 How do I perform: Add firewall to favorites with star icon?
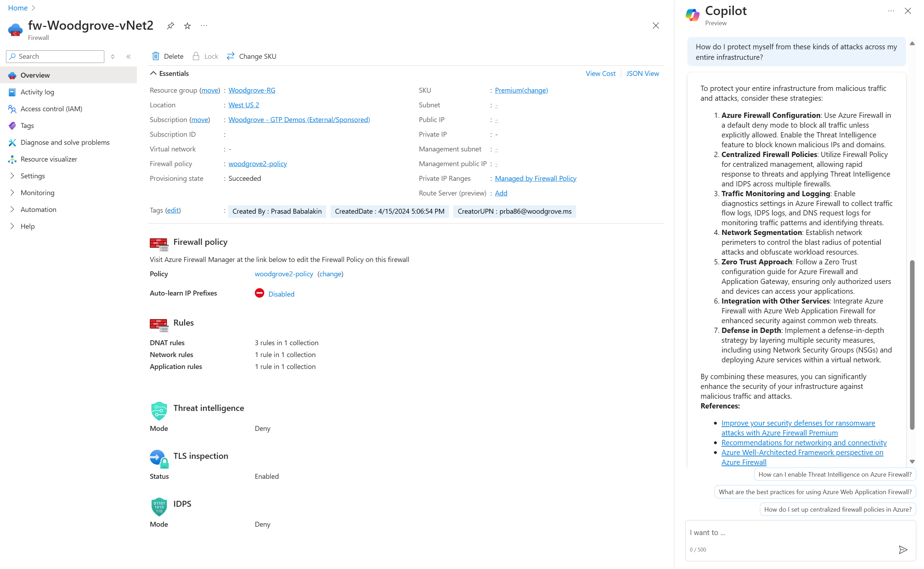[x=187, y=26]
